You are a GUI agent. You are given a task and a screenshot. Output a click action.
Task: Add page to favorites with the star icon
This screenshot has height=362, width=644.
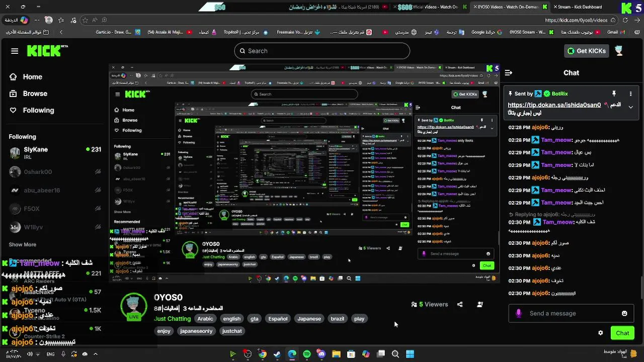point(85,20)
